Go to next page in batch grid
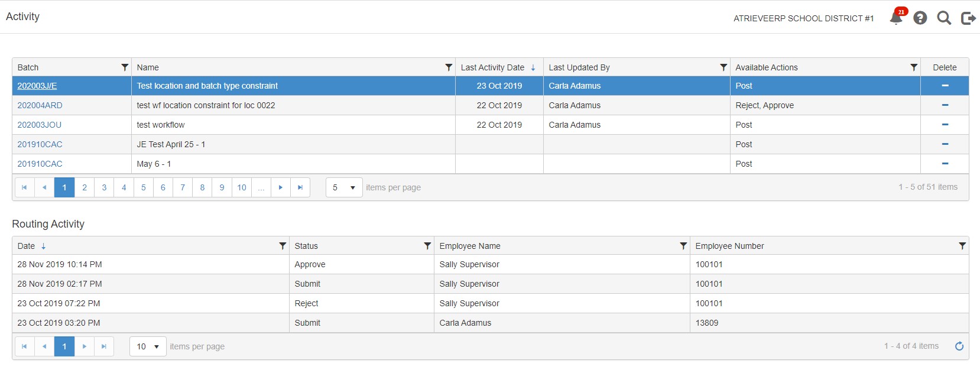The width and height of the screenshot is (980, 373). tap(281, 187)
